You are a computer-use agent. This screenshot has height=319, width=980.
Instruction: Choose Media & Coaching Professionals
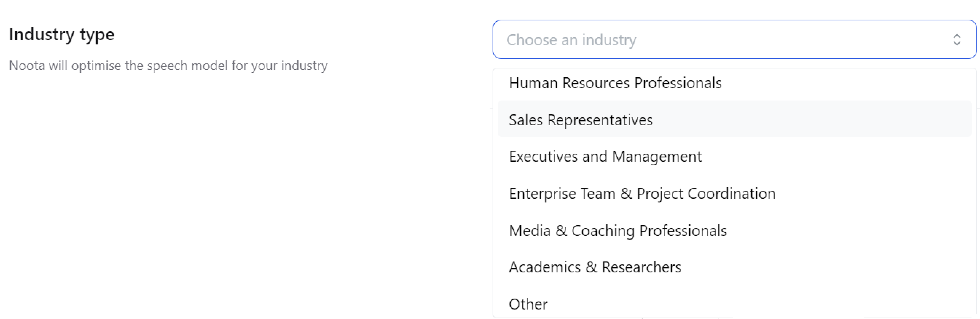(618, 231)
